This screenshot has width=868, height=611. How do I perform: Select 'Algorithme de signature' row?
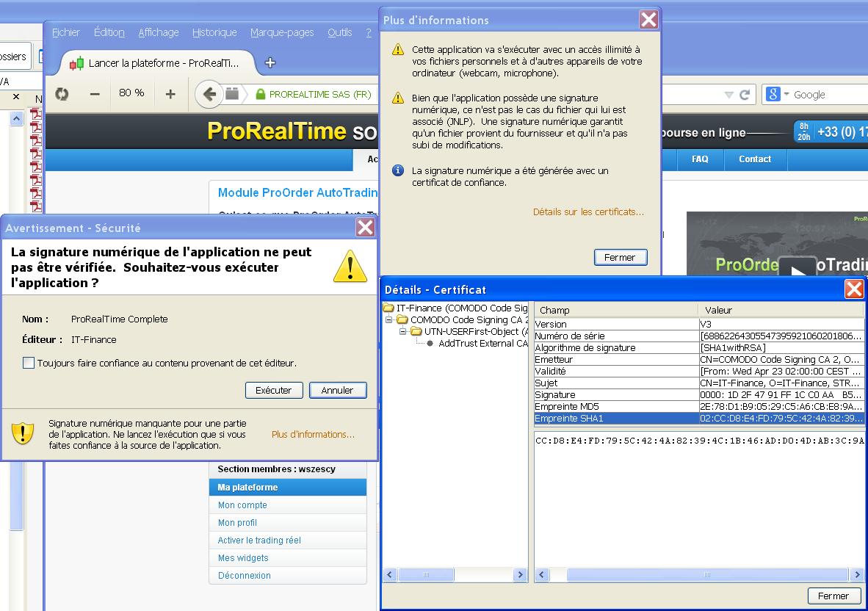coord(698,347)
